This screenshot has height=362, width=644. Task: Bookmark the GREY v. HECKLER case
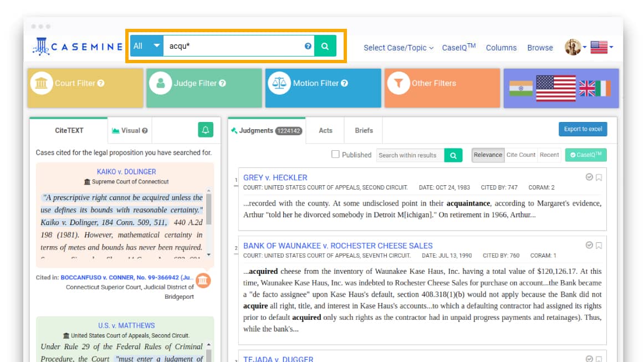pos(599,177)
